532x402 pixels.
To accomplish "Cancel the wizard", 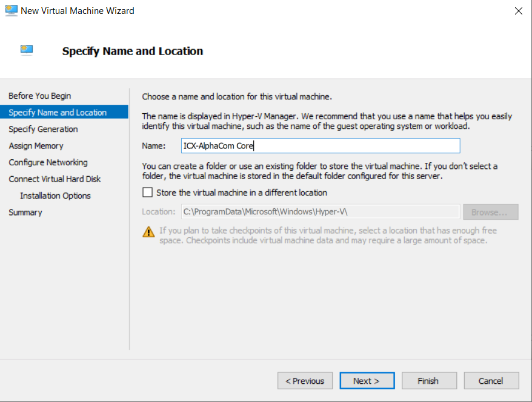I will click(x=491, y=381).
